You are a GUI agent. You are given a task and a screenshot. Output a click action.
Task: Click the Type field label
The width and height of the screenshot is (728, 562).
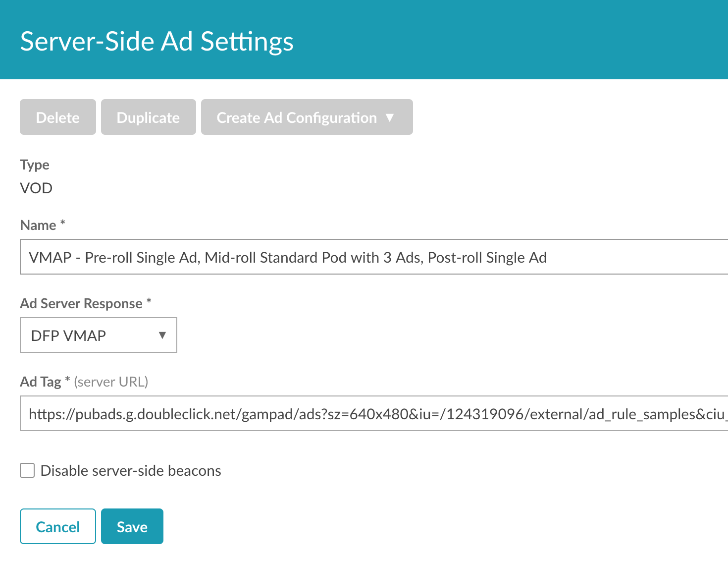pos(35,165)
